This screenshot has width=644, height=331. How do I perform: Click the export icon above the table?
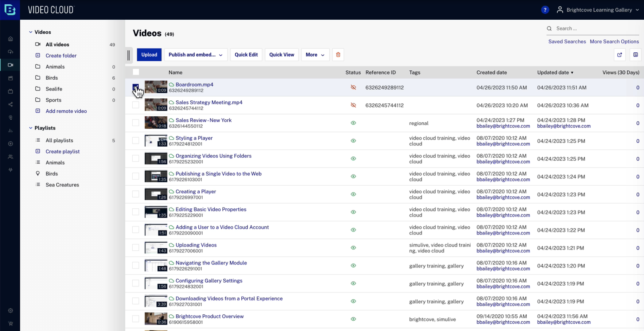620,55
